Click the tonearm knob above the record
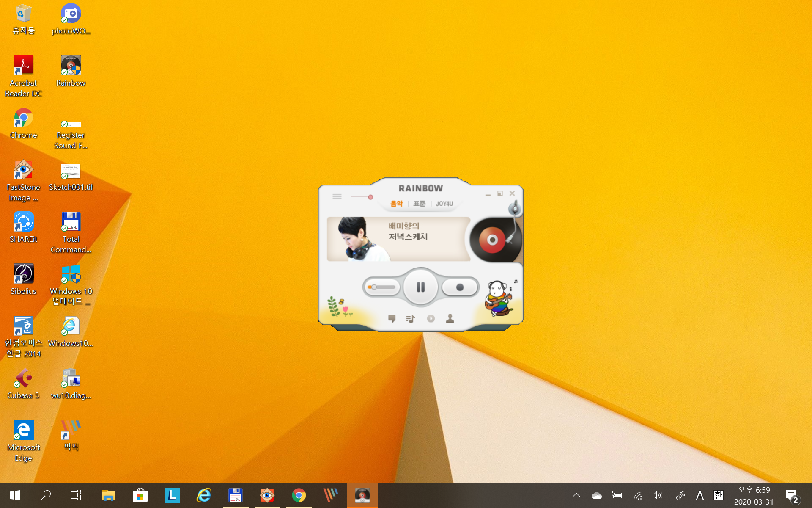The height and width of the screenshot is (508, 812). (515, 208)
